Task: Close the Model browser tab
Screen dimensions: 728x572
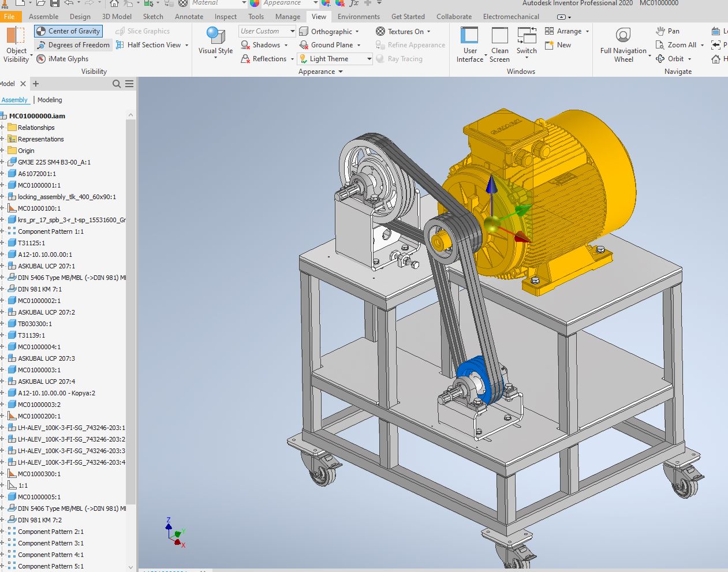Action: (23, 84)
